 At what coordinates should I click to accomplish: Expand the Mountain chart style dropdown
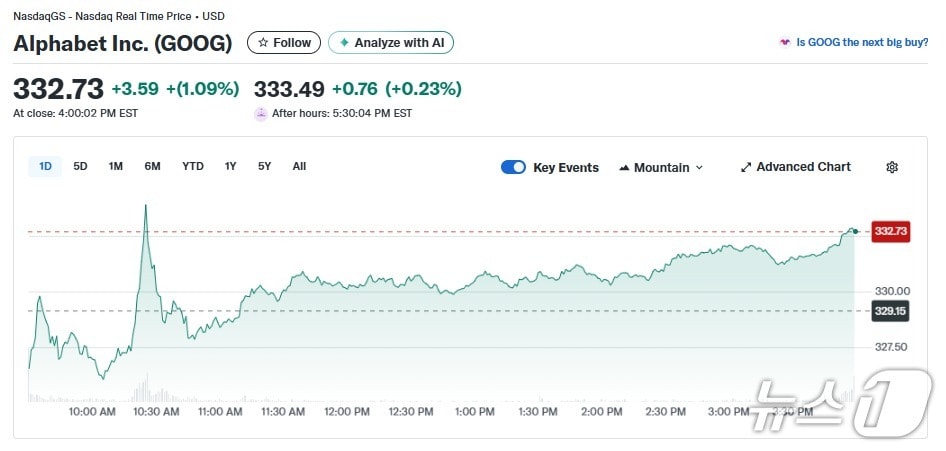click(x=698, y=167)
